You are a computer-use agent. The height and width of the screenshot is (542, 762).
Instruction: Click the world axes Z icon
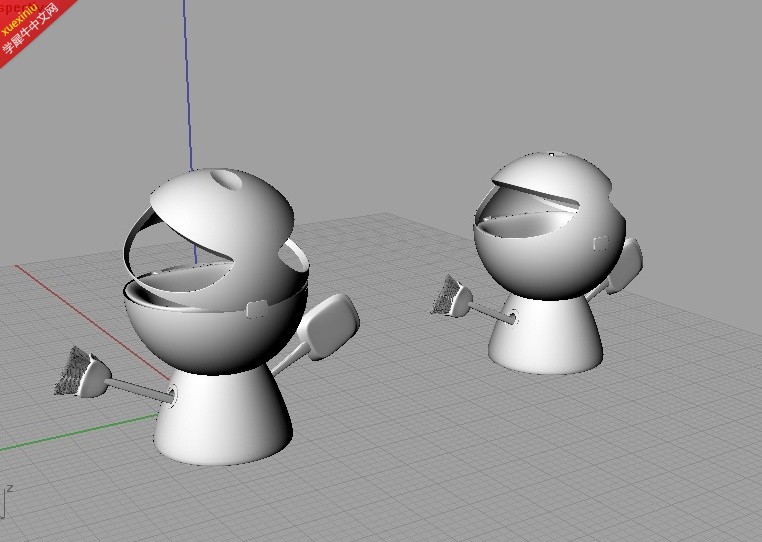[x=7, y=500]
